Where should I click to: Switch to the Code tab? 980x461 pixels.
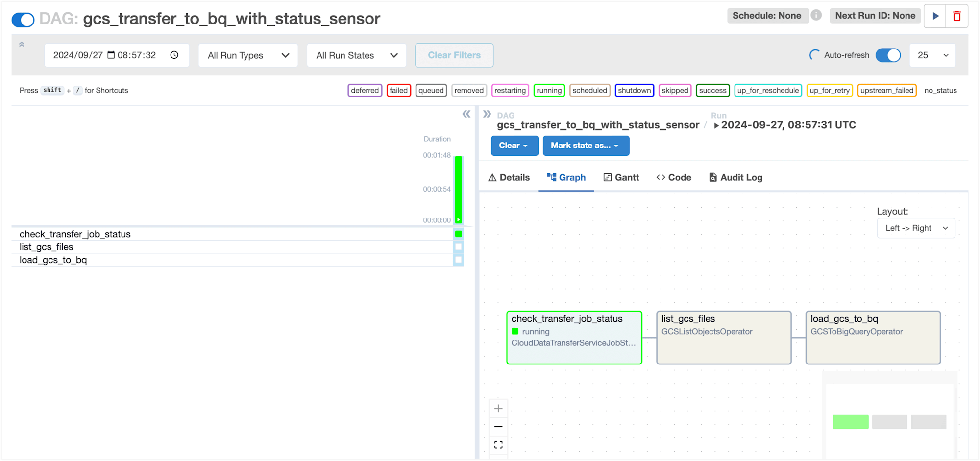[674, 177]
